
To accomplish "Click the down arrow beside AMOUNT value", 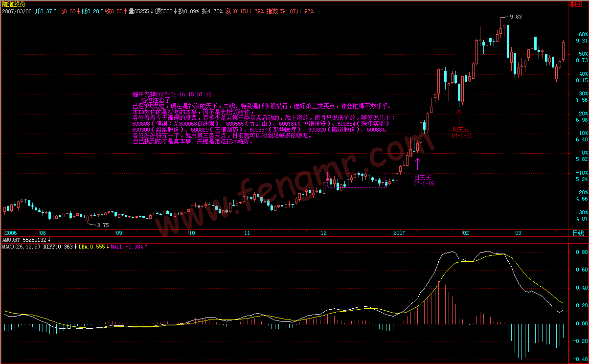I will click(49, 240).
